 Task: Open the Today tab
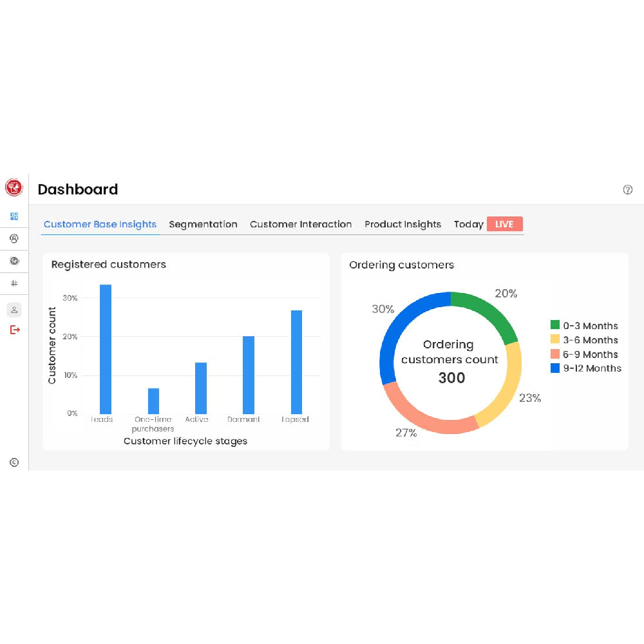(469, 224)
